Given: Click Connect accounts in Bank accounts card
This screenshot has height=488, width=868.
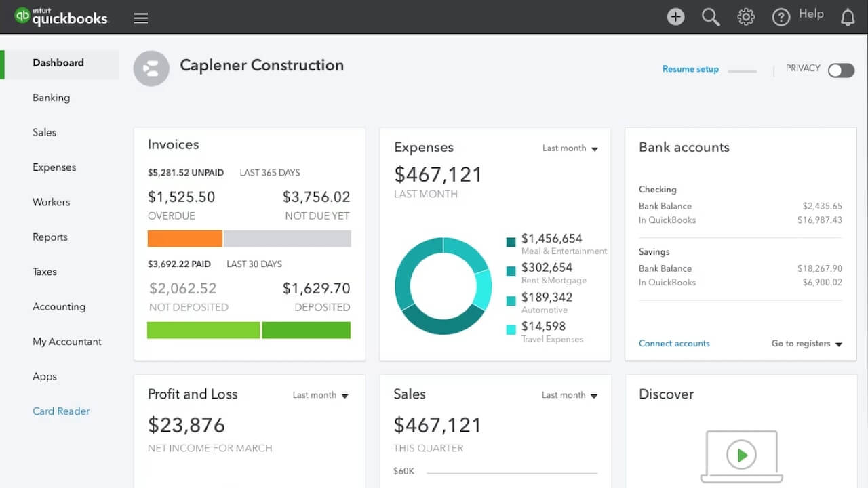Looking at the screenshot, I should (x=674, y=344).
